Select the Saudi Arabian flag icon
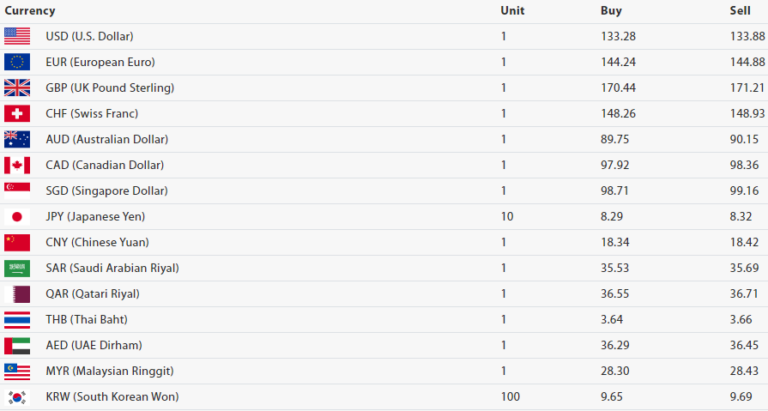768x411 pixels. coord(17,268)
